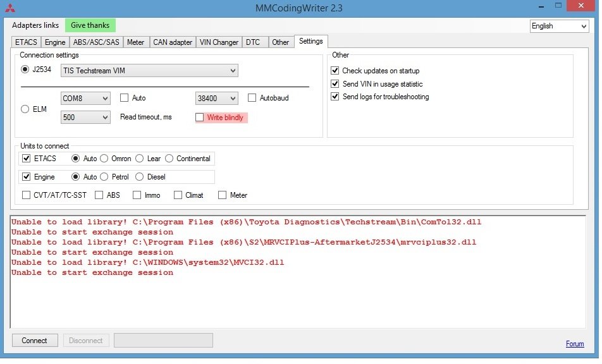Open the English language dropdown

559,26
